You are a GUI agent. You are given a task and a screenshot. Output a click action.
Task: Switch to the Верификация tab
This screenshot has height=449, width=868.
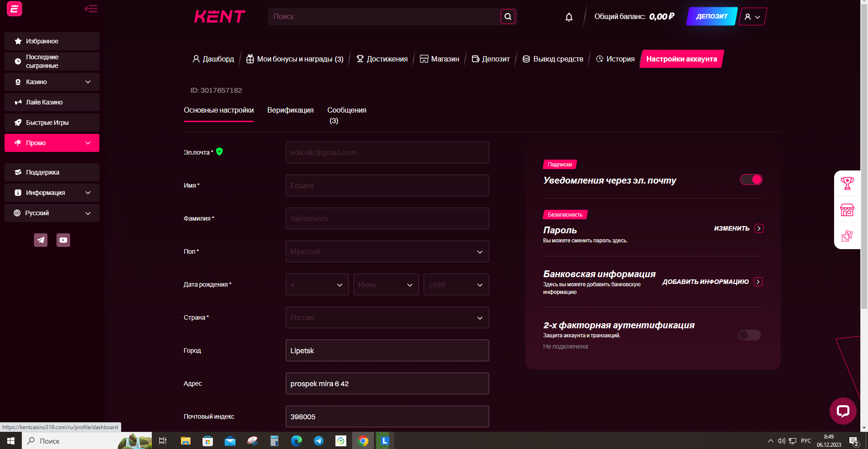point(290,110)
